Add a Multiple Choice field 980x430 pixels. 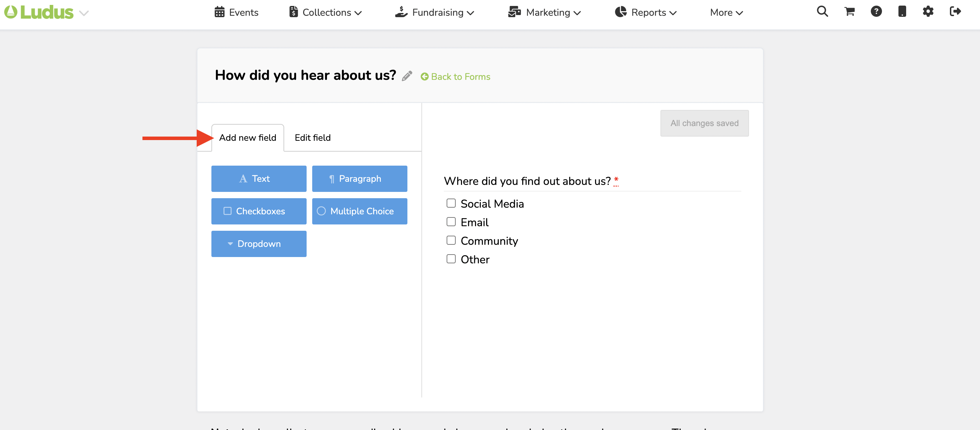click(359, 211)
